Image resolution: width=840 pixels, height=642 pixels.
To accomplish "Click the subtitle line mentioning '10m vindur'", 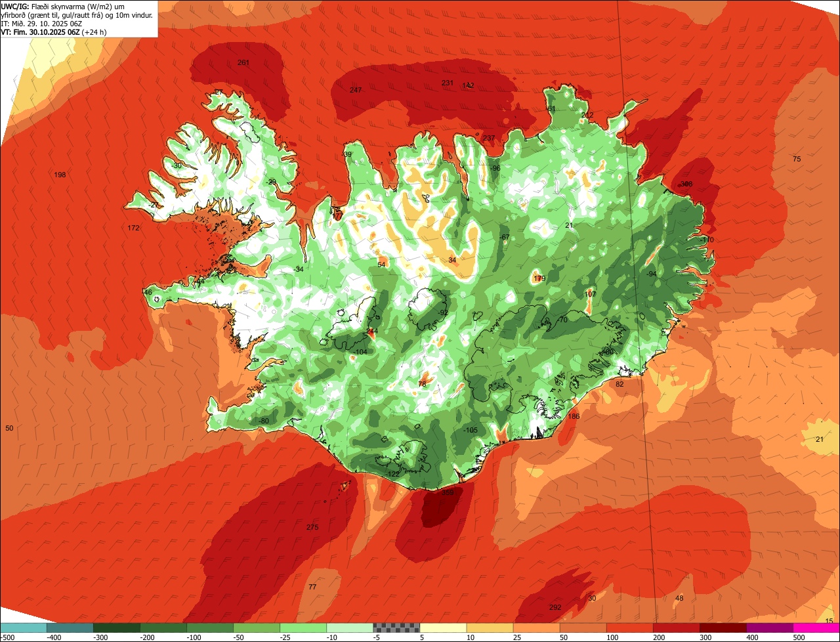I will pyautogui.click(x=77, y=15).
